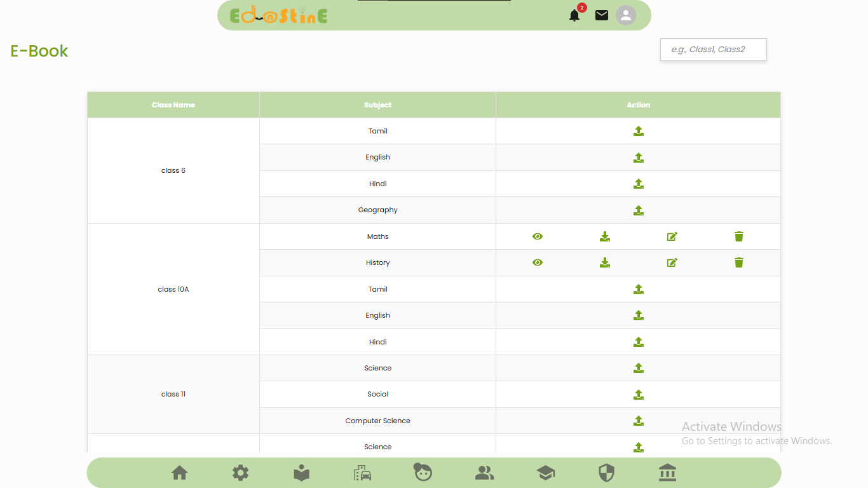Open the institution building section
The image size is (868, 488).
(x=667, y=473)
